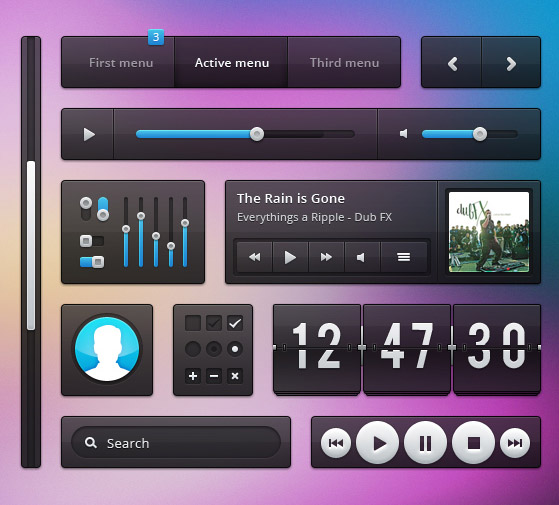Viewport: 559px width, 505px height.
Task: Select the dim dotted radio button
Action: coord(214,349)
